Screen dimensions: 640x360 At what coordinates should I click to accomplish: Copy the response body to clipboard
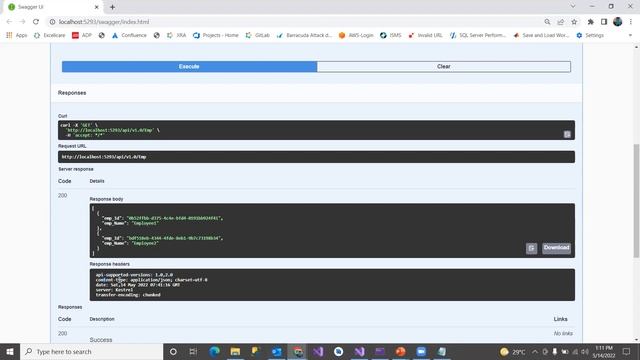[x=531, y=248]
